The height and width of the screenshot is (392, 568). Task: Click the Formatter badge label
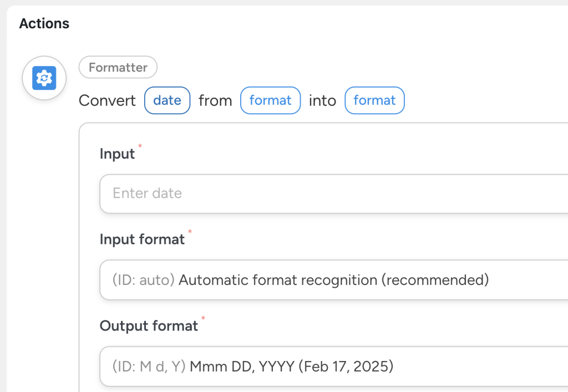[118, 68]
